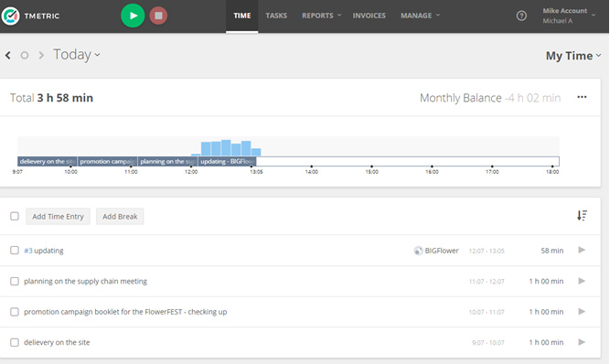Open the INVOICES tab
610x364 pixels.
(369, 16)
